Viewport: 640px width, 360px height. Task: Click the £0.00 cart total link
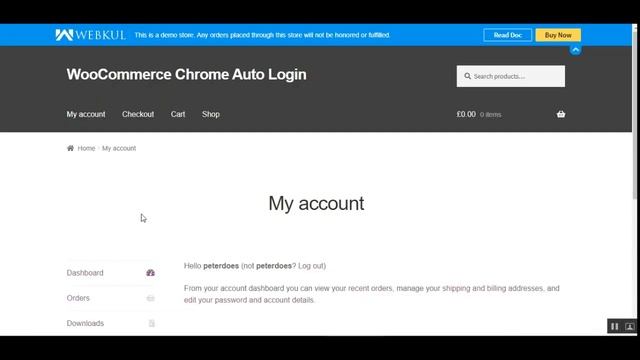click(x=466, y=114)
